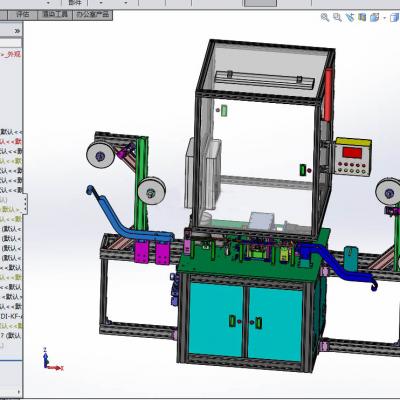Click the Zoom to Fit magnifier icon
Viewport: 400px width, 400px height.
pos(324,17)
